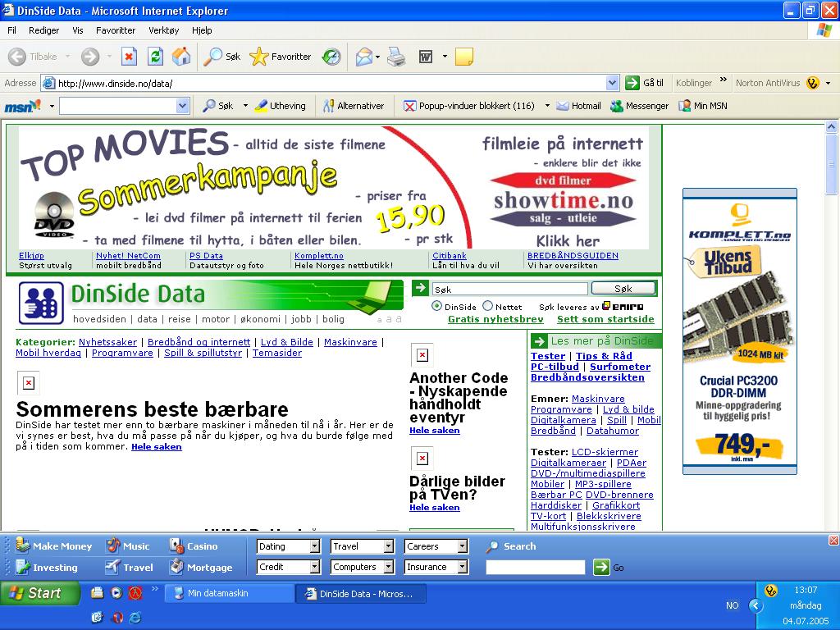Click the Back (Tilbake) arrow icon
This screenshot has width=840, height=630.
pyautogui.click(x=17, y=57)
